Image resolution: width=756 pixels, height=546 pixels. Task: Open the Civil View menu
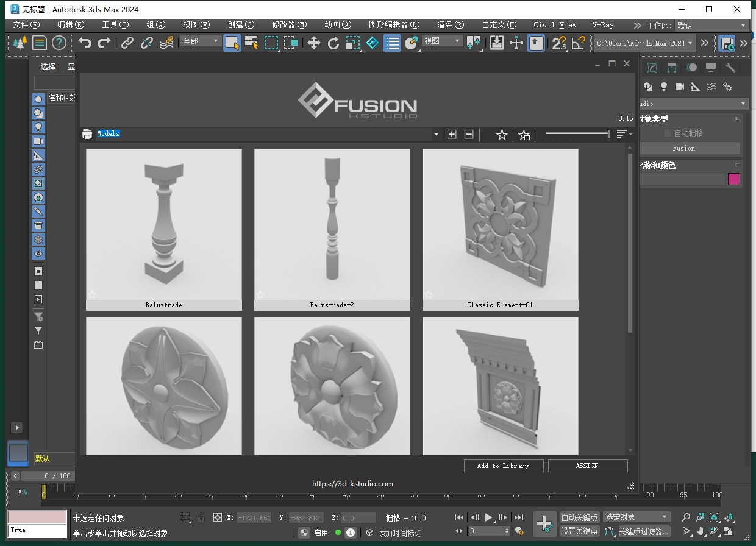(555, 25)
